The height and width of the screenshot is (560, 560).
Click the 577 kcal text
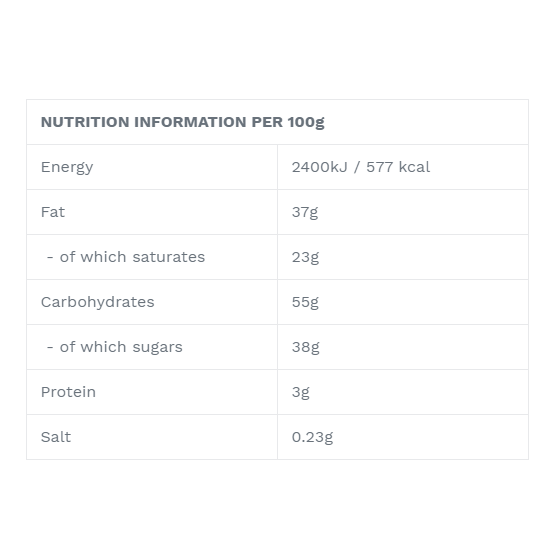click(398, 167)
